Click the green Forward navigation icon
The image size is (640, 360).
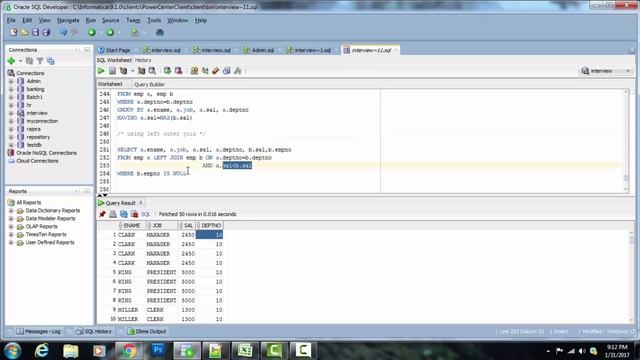[x=110, y=32]
